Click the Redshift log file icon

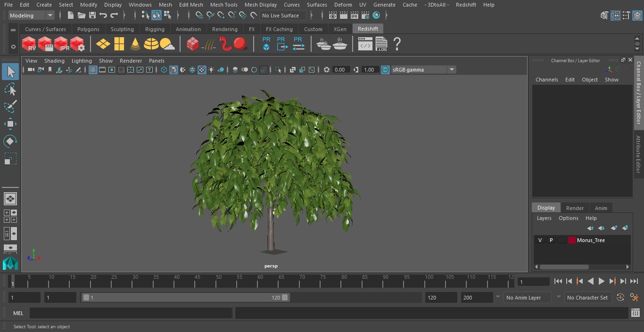click(381, 44)
